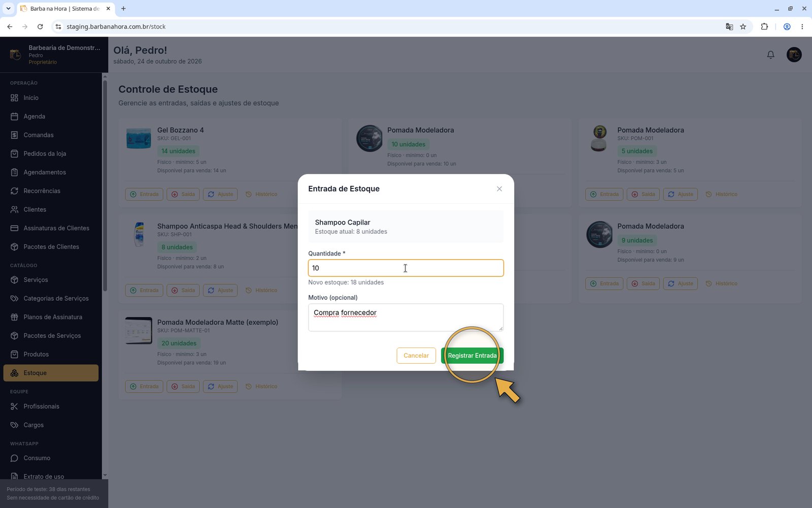Click the Pomada Modeladora Matte thumbnail
The width and height of the screenshot is (812, 508).
(x=139, y=330)
